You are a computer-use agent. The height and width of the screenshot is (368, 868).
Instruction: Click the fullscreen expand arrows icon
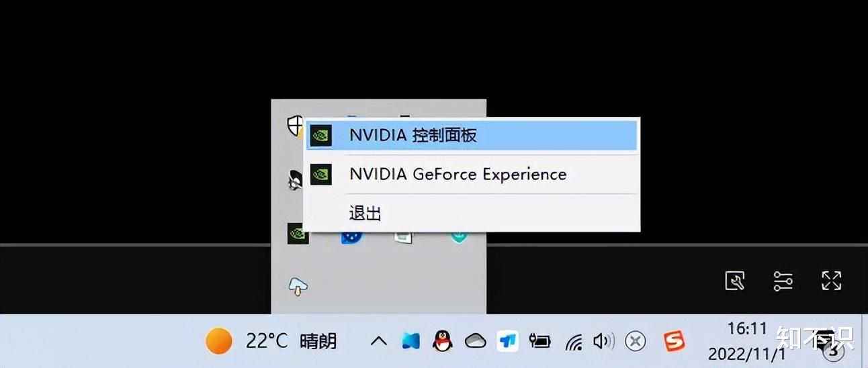click(832, 281)
